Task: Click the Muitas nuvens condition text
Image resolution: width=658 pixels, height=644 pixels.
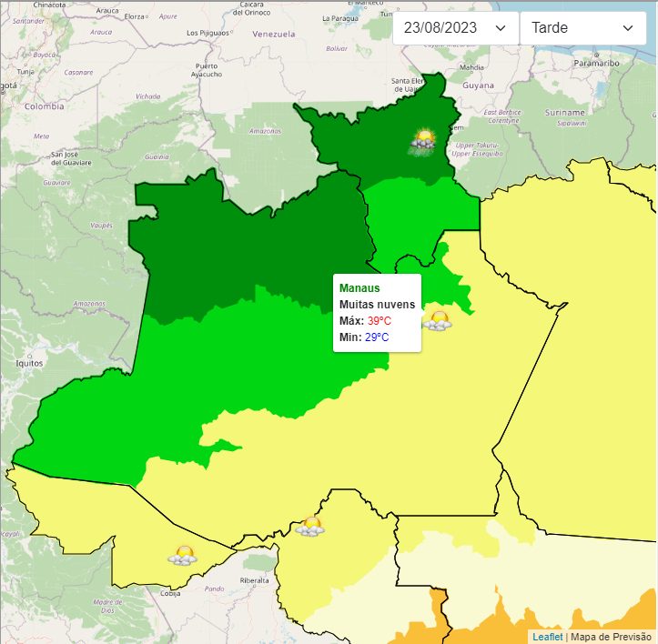Action: (x=377, y=305)
